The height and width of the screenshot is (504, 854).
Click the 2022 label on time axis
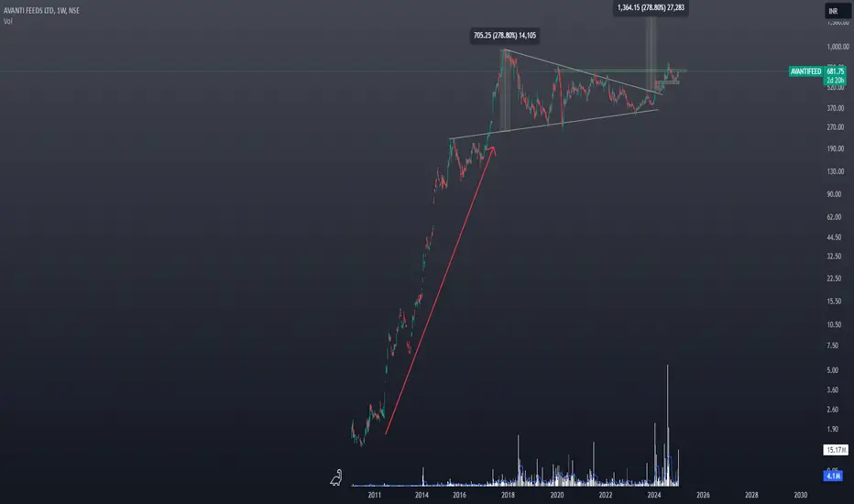(x=605, y=495)
